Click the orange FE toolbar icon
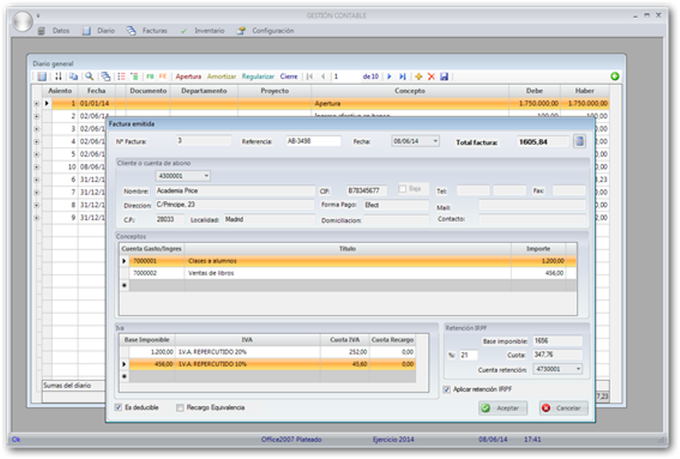The image size is (680, 459). point(163,76)
